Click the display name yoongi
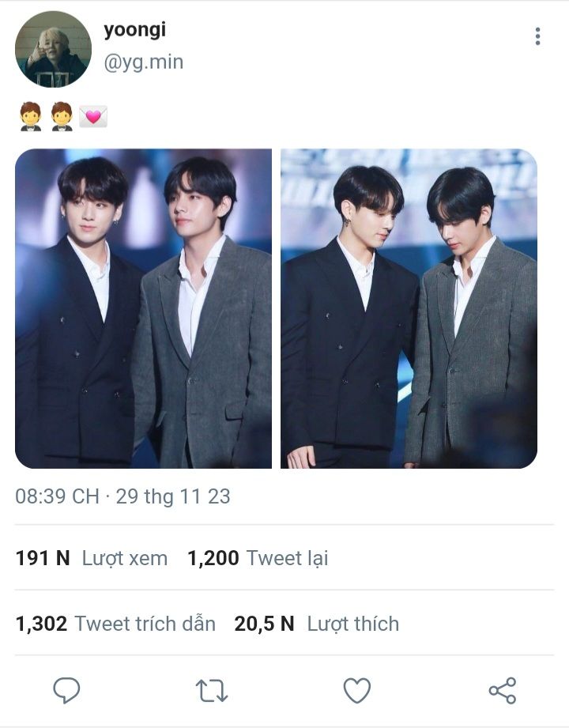The image size is (569, 728). [x=134, y=30]
